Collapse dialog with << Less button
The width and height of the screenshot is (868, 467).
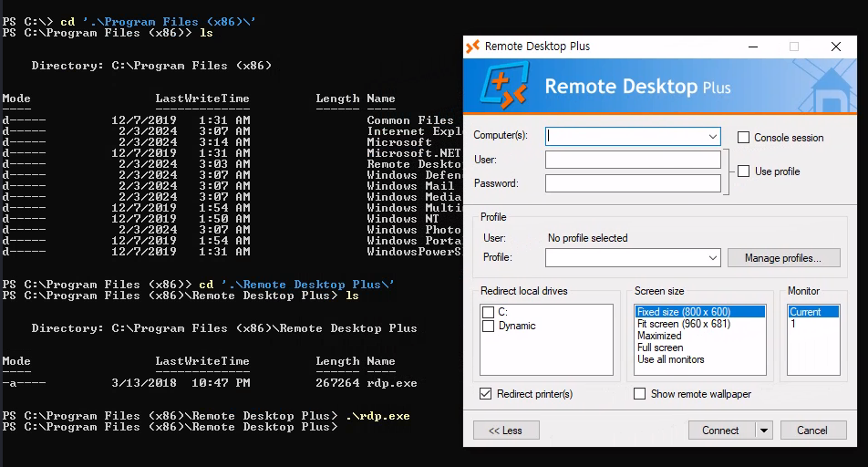click(x=506, y=431)
